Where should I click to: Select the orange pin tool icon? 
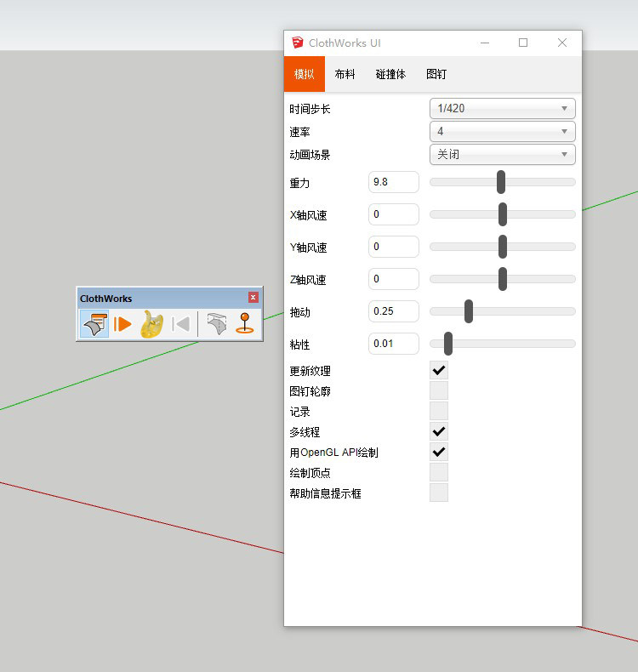[x=245, y=323]
